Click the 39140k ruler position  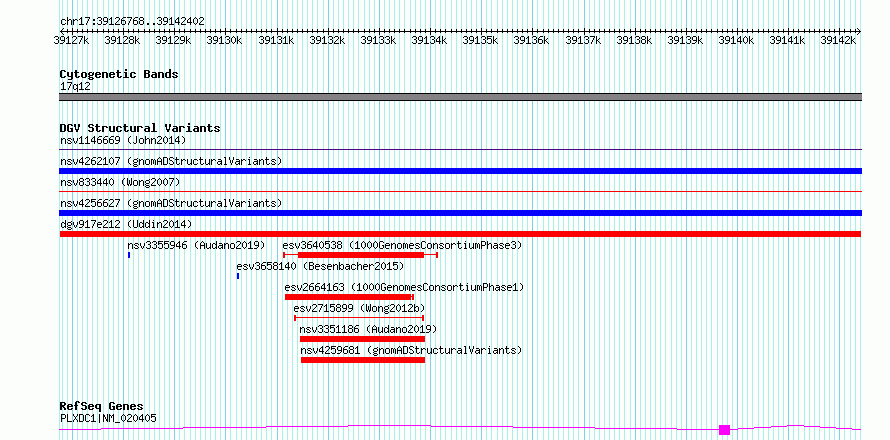[736, 40]
